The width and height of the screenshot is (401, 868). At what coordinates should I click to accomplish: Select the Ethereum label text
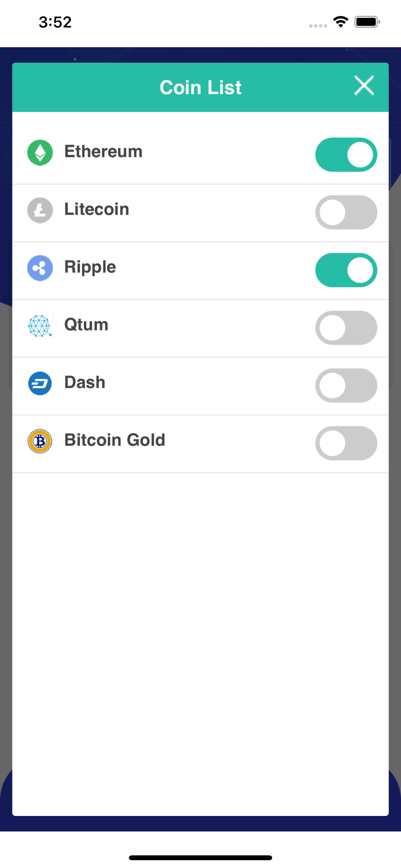click(x=103, y=151)
